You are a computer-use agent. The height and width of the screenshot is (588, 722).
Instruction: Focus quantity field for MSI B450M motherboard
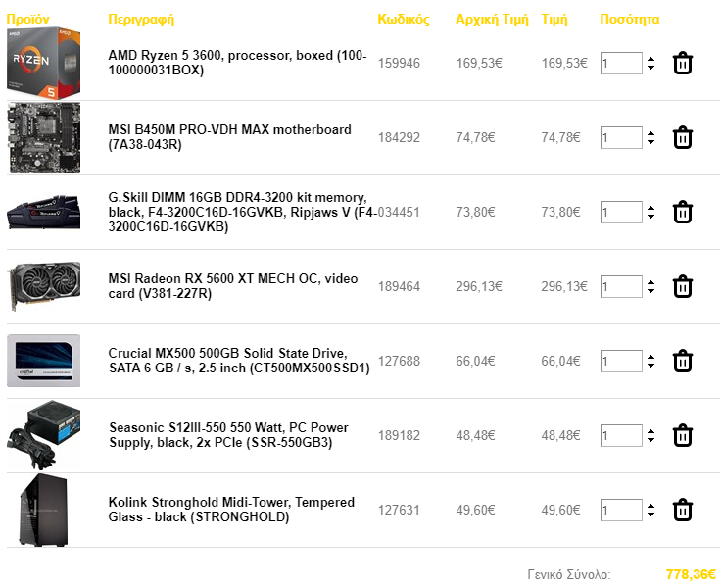coord(621,137)
